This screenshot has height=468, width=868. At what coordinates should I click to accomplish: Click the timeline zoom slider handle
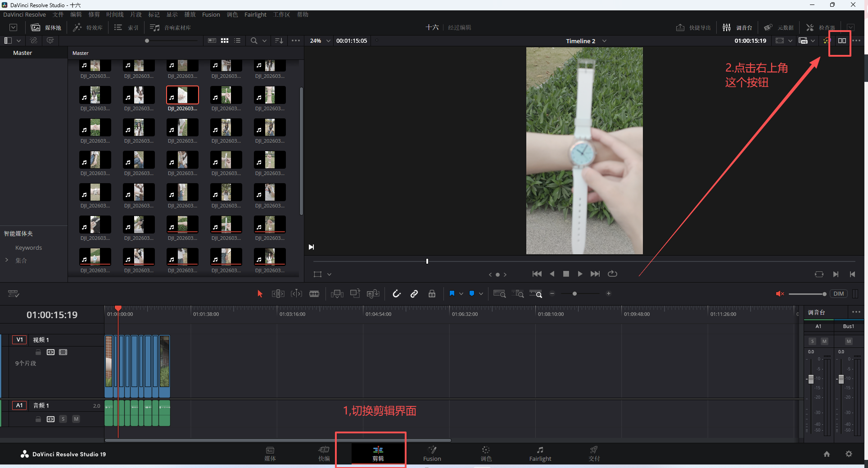coord(574,294)
